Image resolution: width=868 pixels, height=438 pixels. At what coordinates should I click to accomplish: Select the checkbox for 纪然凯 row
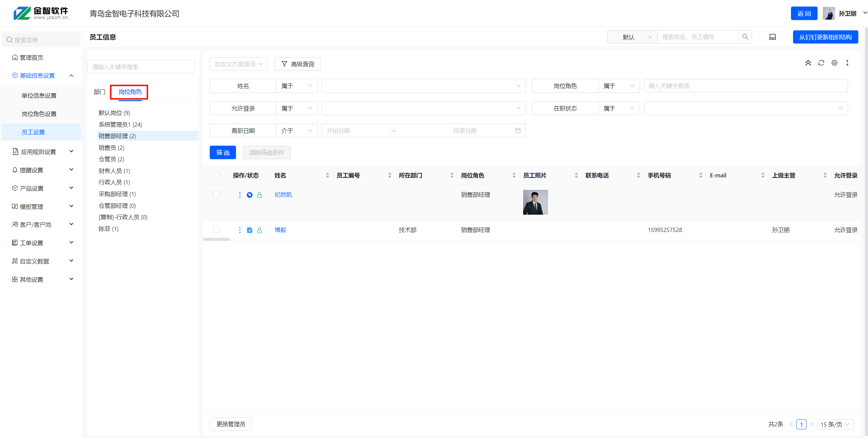[x=217, y=195]
